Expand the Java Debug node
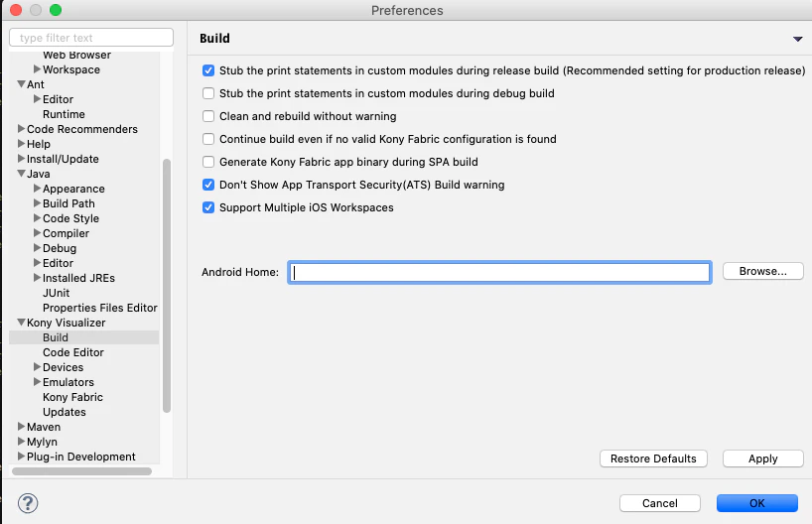812x524 pixels. (x=37, y=247)
